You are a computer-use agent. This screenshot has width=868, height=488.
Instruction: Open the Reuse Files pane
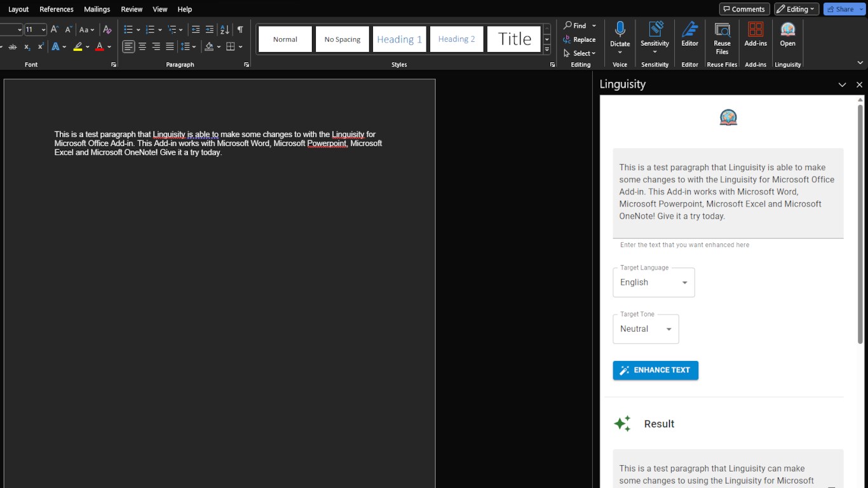722,38
